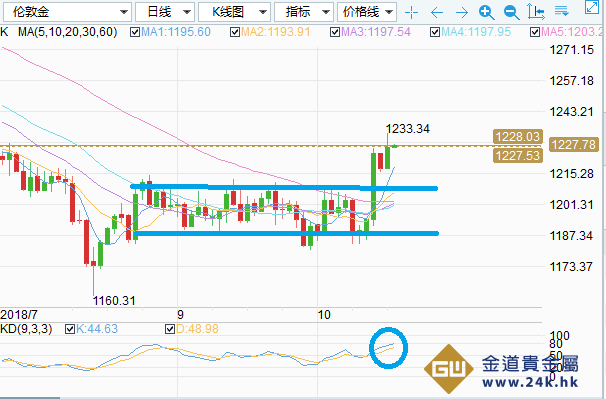
Task: Click the 1227.78 current price tag
Action: click(x=573, y=145)
